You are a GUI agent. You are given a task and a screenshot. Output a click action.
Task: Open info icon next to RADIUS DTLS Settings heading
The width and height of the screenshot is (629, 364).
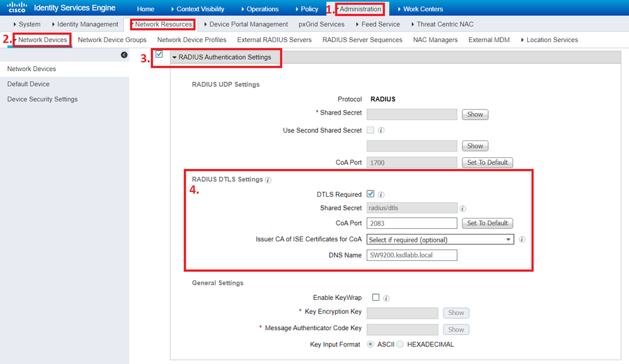[x=269, y=180]
